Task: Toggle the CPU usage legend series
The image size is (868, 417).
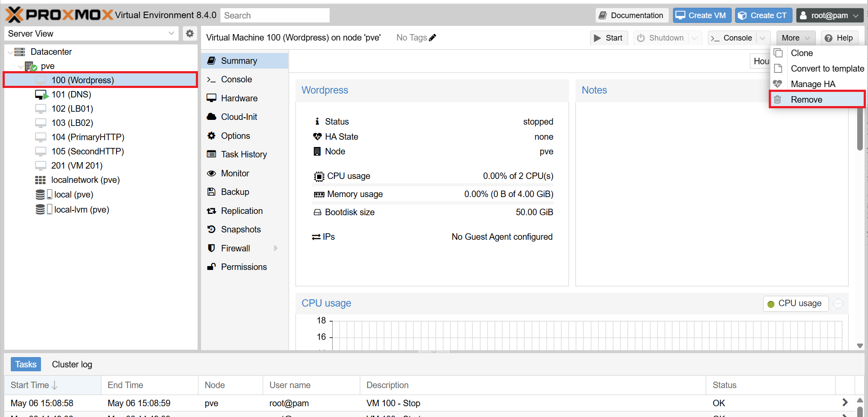Action: (x=795, y=304)
